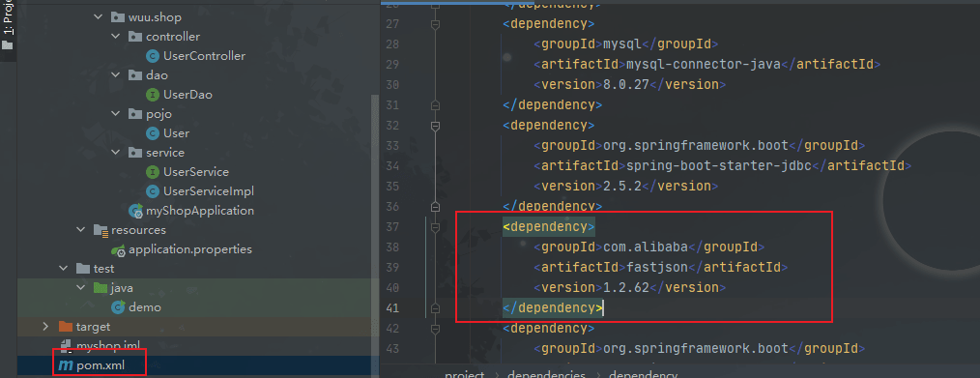Image resolution: width=980 pixels, height=378 pixels.
Task: Select application.properties file
Action: (190, 250)
